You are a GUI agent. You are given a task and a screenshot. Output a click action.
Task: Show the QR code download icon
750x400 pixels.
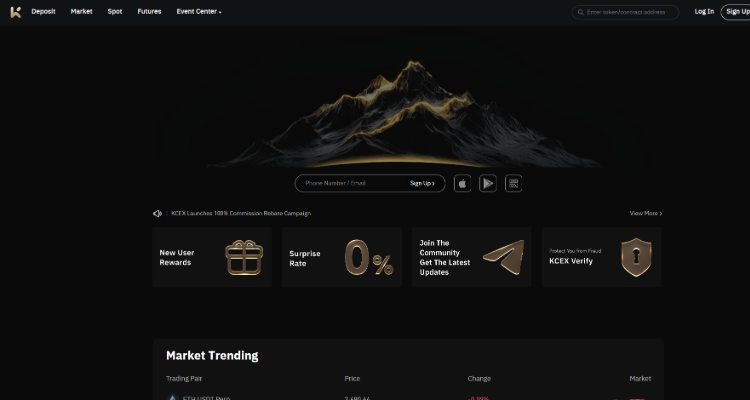click(513, 183)
